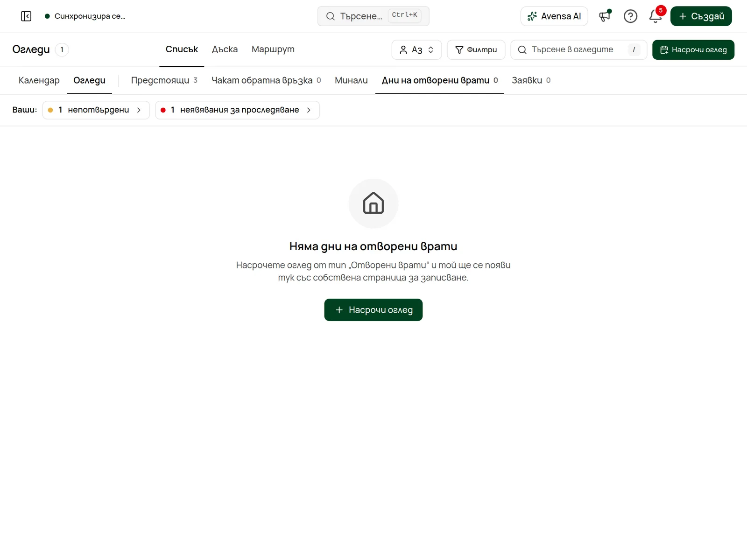Open the Предстоящи tab
Screen dimensions: 747x560
(x=164, y=80)
